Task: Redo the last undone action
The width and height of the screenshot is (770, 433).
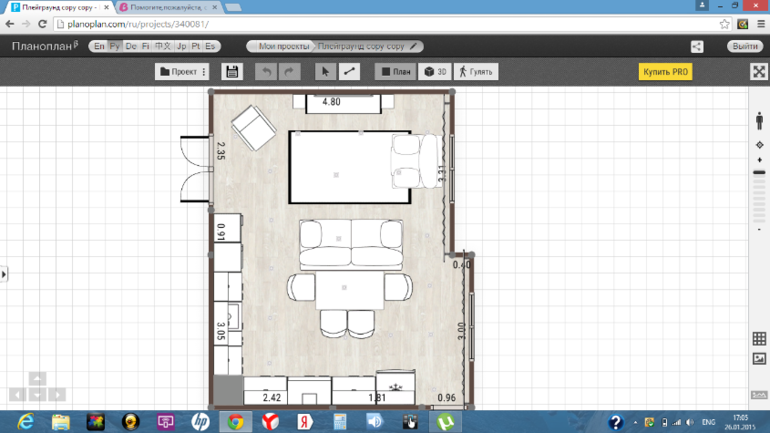Action: click(x=289, y=72)
